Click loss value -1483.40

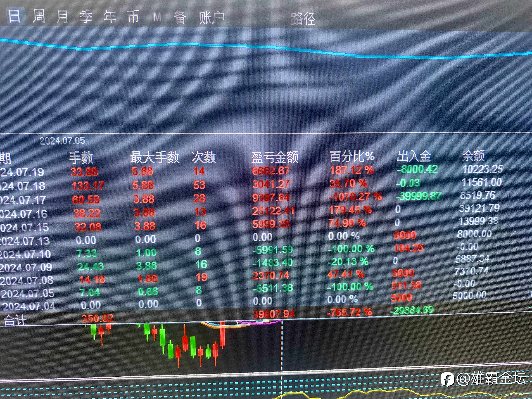(x=273, y=263)
